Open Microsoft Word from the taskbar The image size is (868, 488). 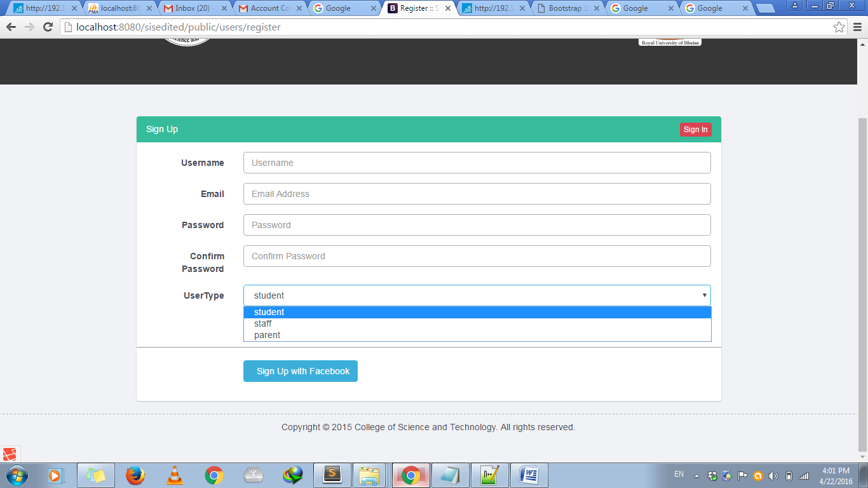(529, 475)
